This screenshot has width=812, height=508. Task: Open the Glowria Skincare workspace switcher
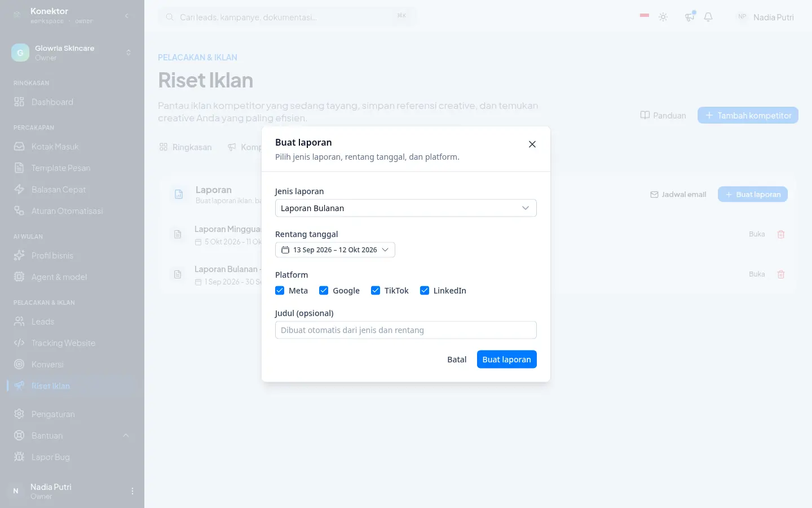(x=72, y=52)
